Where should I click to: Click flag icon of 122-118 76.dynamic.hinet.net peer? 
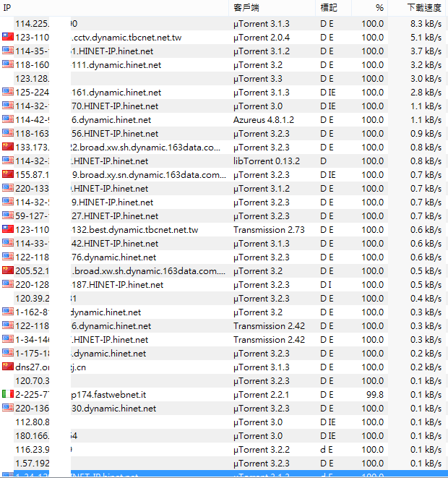point(8,257)
